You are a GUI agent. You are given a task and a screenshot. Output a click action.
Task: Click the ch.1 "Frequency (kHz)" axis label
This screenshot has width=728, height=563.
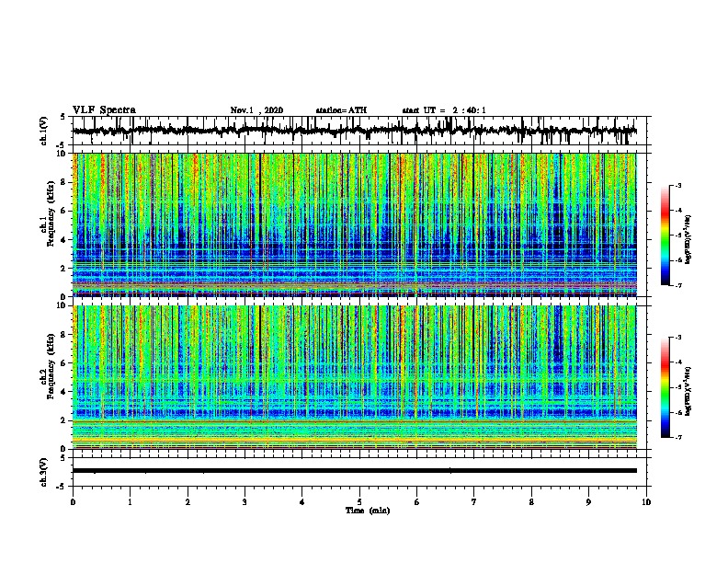pos(51,213)
